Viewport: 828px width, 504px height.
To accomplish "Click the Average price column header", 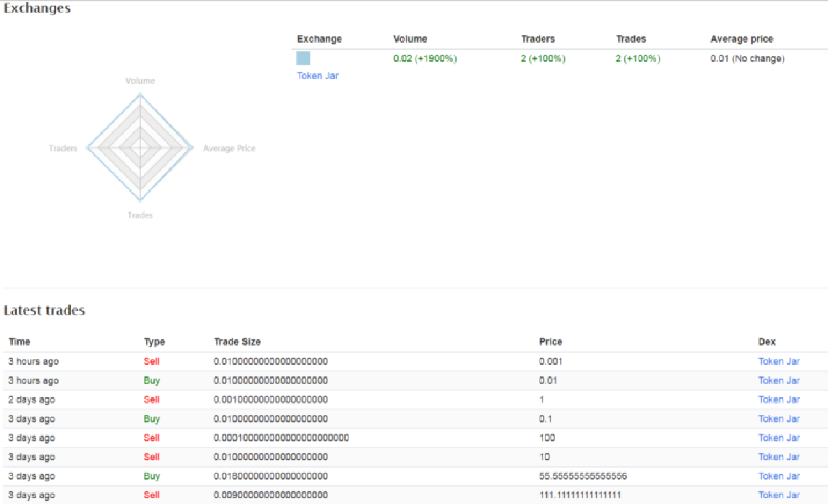I will 741,39.
